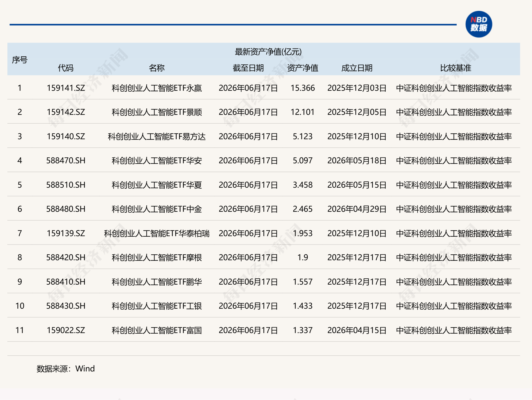This screenshot has height=400, width=532.
Task: Select the 资产净值 column header
Action: 303,68
